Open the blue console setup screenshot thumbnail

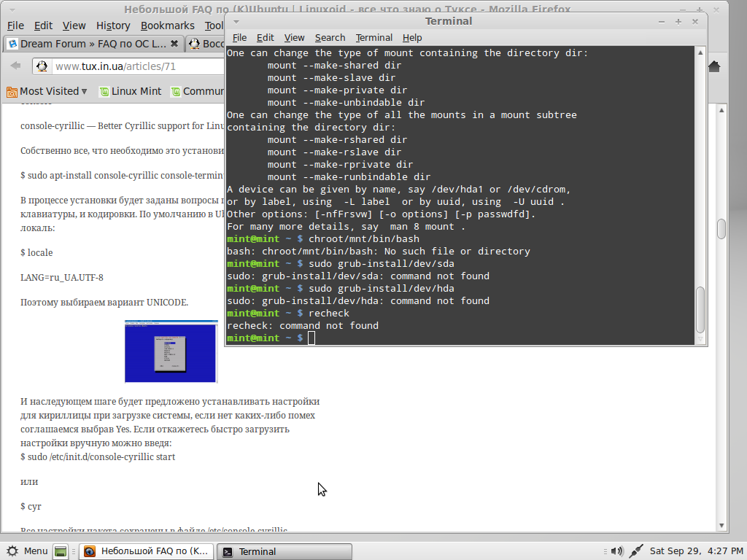(x=171, y=351)
